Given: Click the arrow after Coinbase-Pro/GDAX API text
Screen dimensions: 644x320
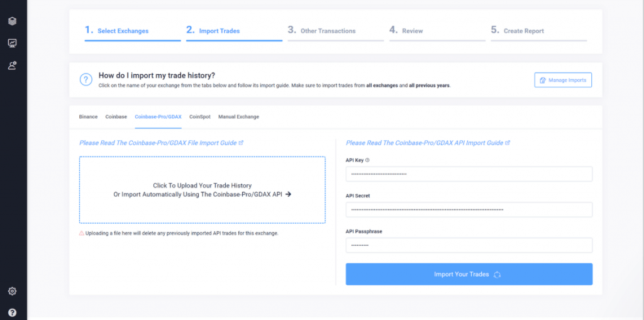Looking at the screenshot, I should (x=288, y=194).
